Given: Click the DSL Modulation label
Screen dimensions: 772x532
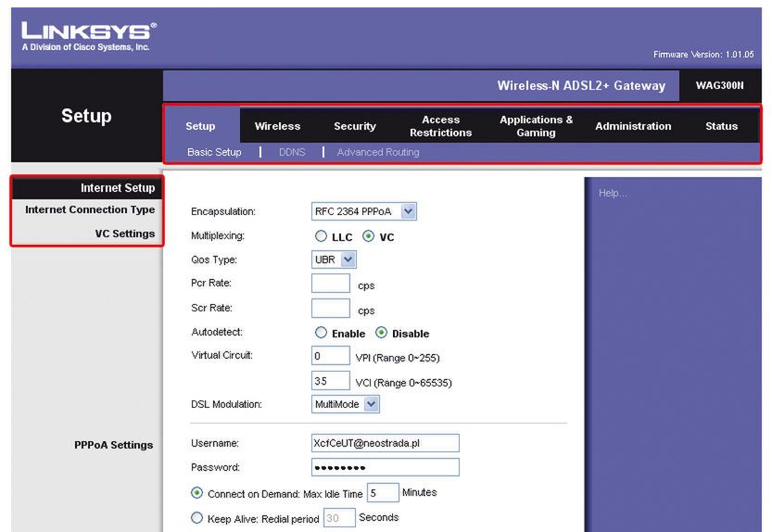Looking at the screenshot, I should coord(226,404).
